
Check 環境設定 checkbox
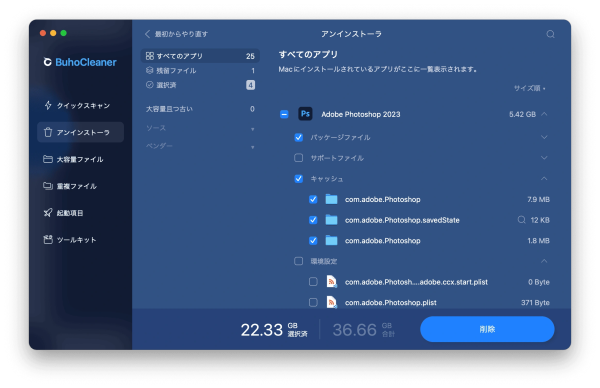[x=298, y=261]
